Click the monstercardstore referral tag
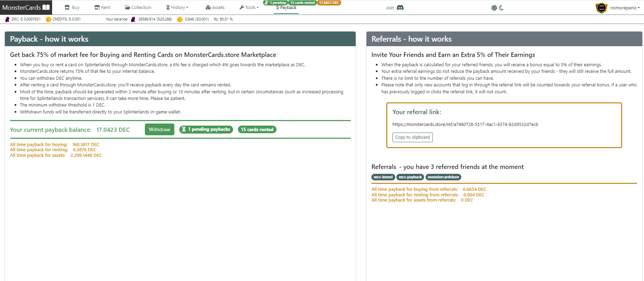Viewport: 644px width, 281px height. (443, 177)
